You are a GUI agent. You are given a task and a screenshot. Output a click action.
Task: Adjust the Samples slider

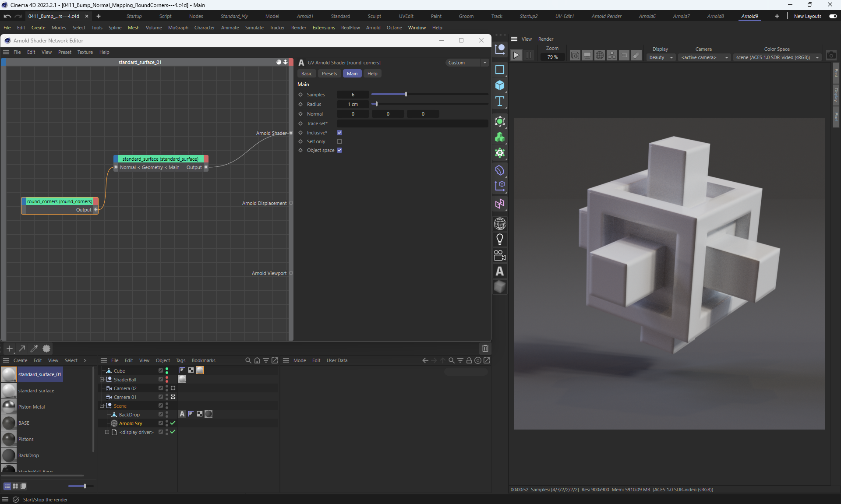click(406, 95)
